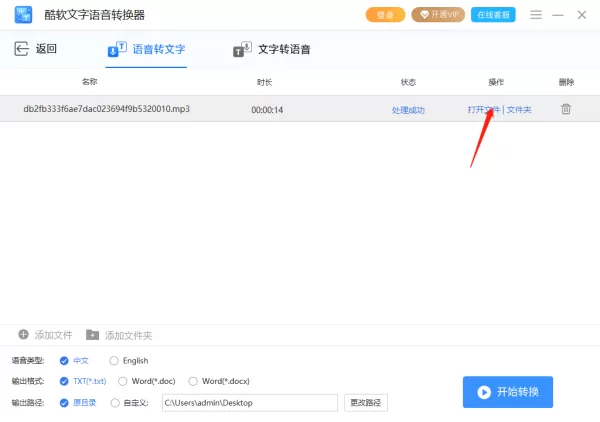Viewport: 600px width, 422px height.
Task: Click the 登录 login button
Action: [x=385, y=15]
